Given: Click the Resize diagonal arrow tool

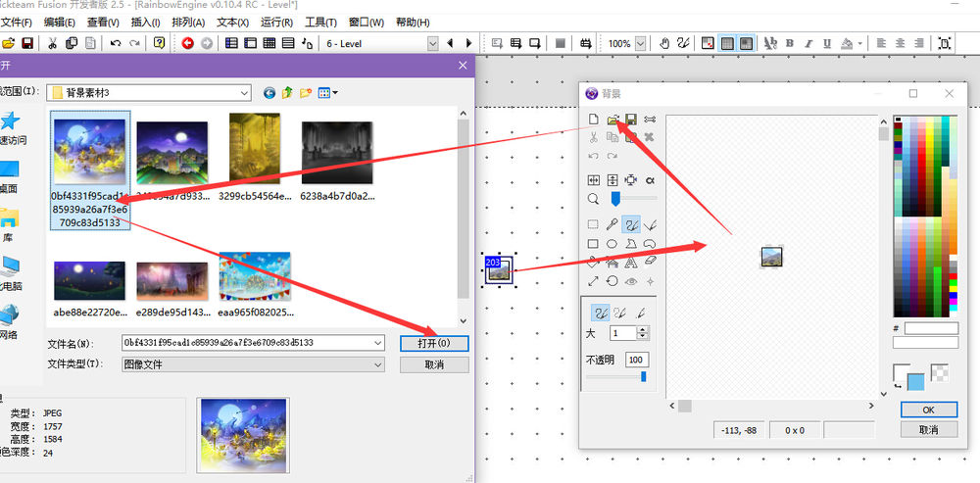Looking at the screenshot, I should 594,281.
